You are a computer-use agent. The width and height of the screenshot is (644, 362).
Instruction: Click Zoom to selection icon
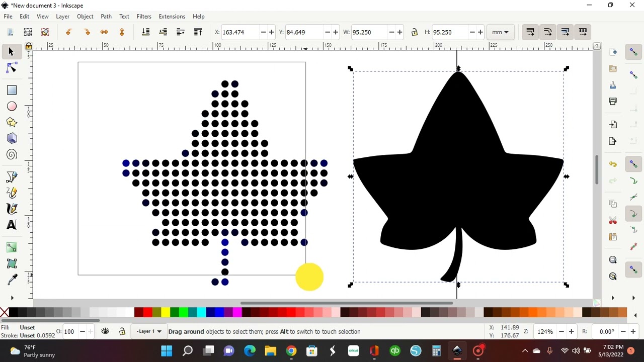click(613, 260)
